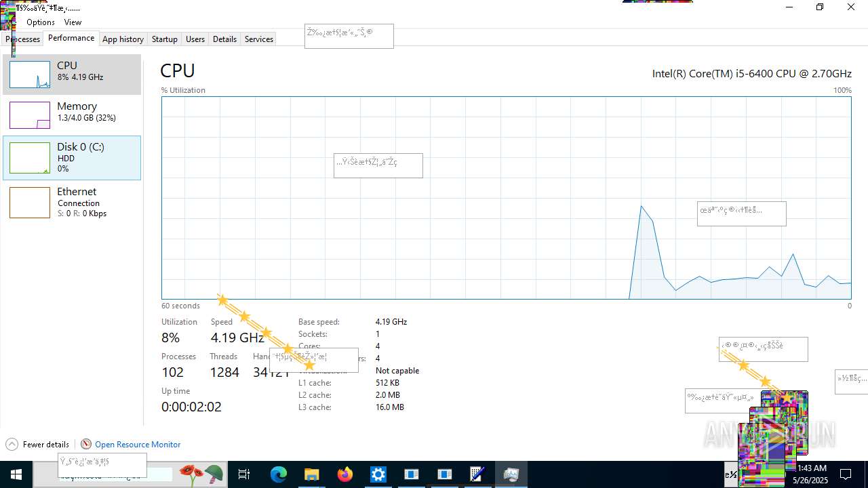Open the View menu
Image resolution: width=868 pixels, height=488 pixels.
point(73,22)
